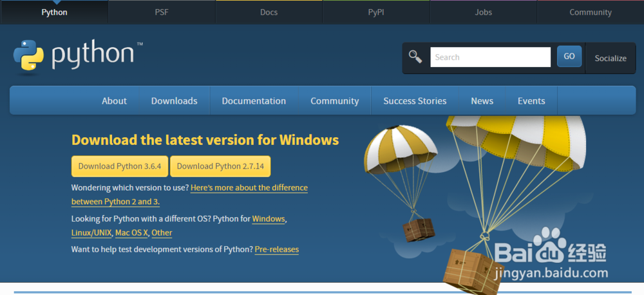
Task: Open the Jobs top tab
Action: 484,12
